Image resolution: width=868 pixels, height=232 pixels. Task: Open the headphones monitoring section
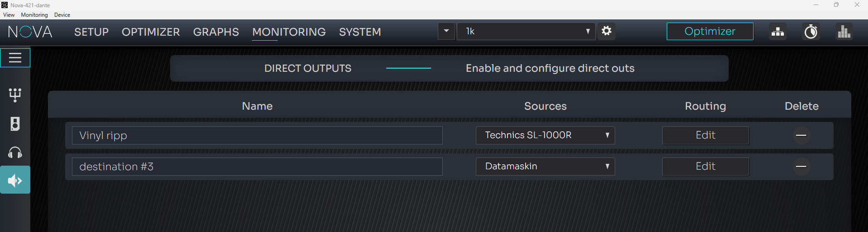tap(15, 153)
